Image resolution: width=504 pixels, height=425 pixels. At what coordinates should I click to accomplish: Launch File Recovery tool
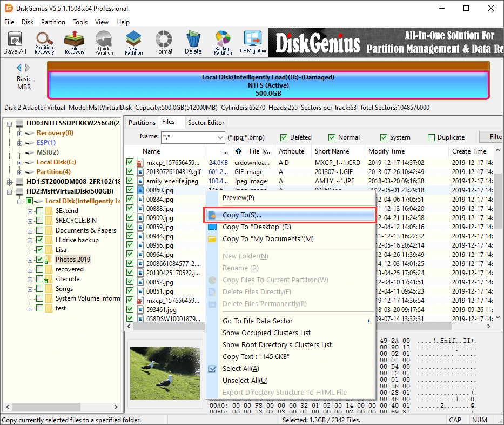click(x=75, y=43)
